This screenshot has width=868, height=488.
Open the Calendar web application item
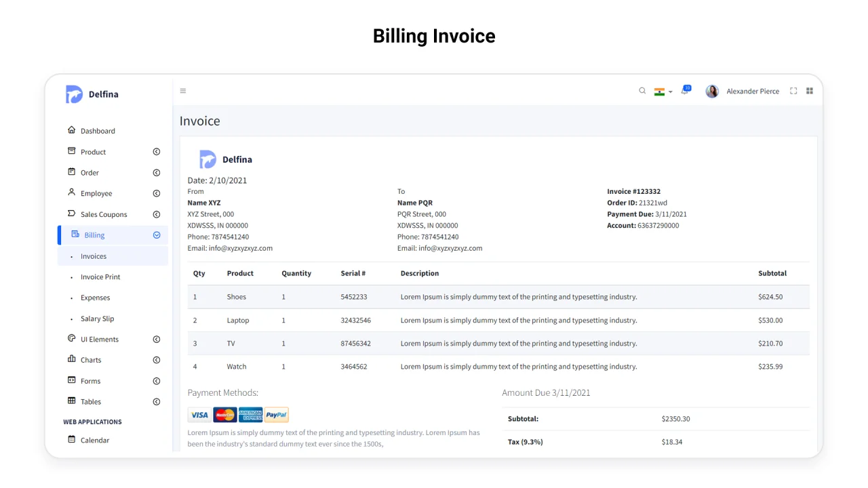click(x=95, y=440)
